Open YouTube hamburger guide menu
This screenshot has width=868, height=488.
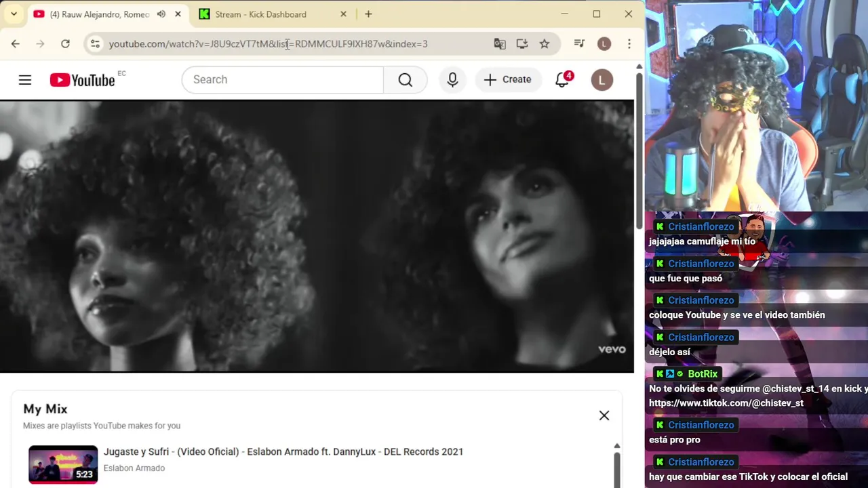25,80
